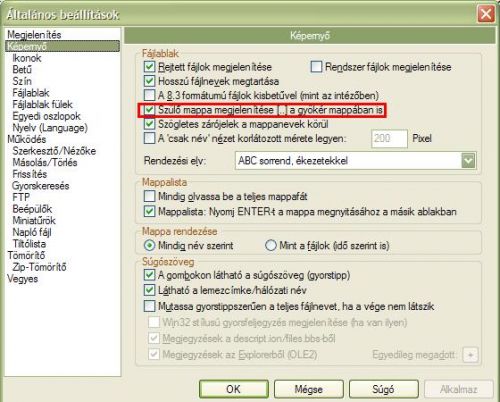
Task: Select 'Képernyő' in the settings tree
Action: pos(63,46)
